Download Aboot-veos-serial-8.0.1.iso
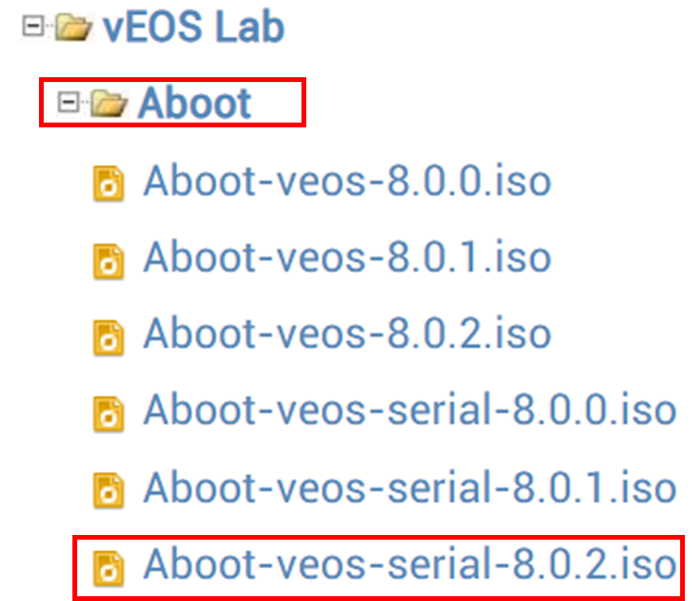 click(x=410, y=488)
